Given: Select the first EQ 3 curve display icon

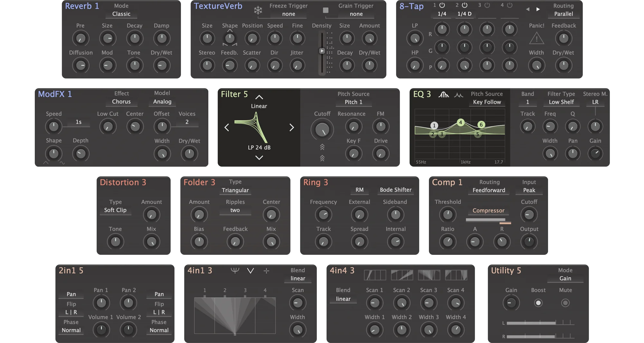Looking at the screenshot, I should [x=443, y=95].
